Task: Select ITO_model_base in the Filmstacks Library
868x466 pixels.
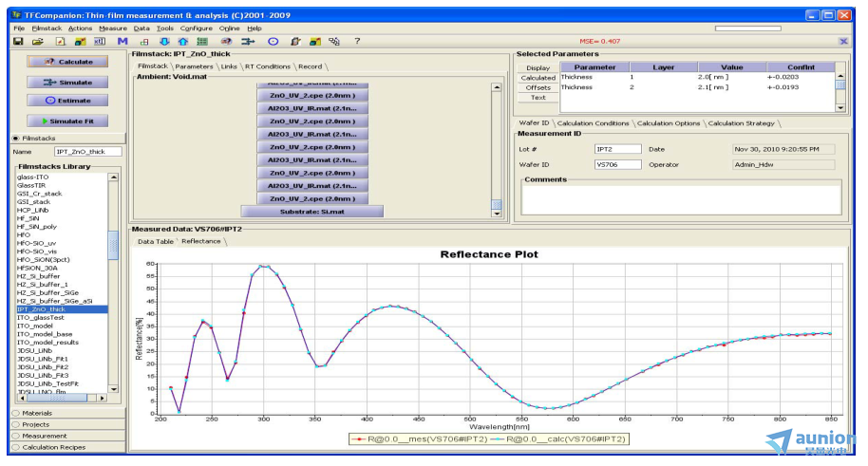Action: tap(45, 334)
